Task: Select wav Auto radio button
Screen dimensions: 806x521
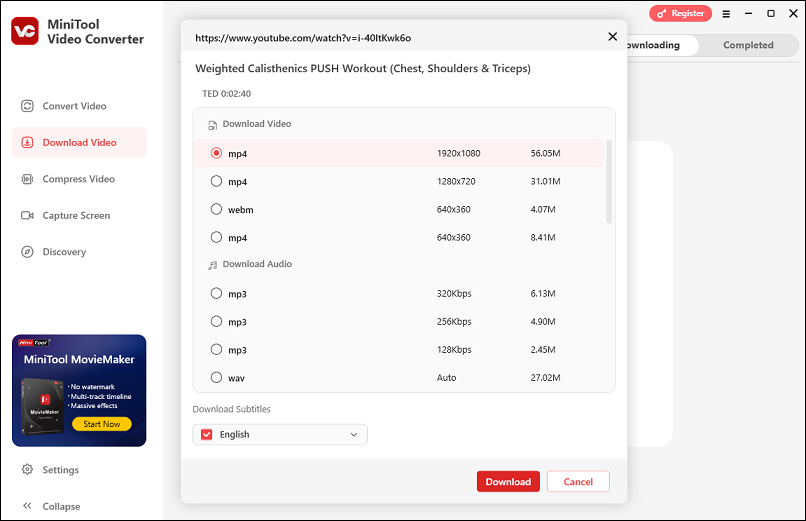Action: point(216,378)
